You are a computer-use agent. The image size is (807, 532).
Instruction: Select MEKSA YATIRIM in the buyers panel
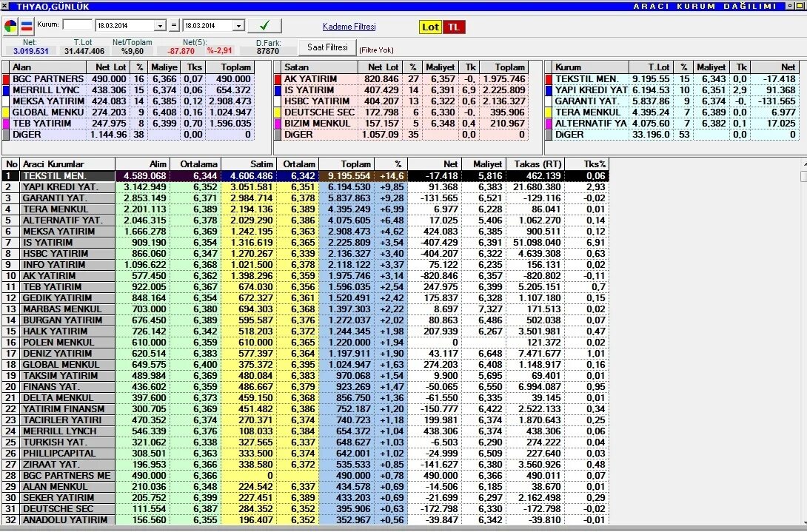click(x=128, y=101)
